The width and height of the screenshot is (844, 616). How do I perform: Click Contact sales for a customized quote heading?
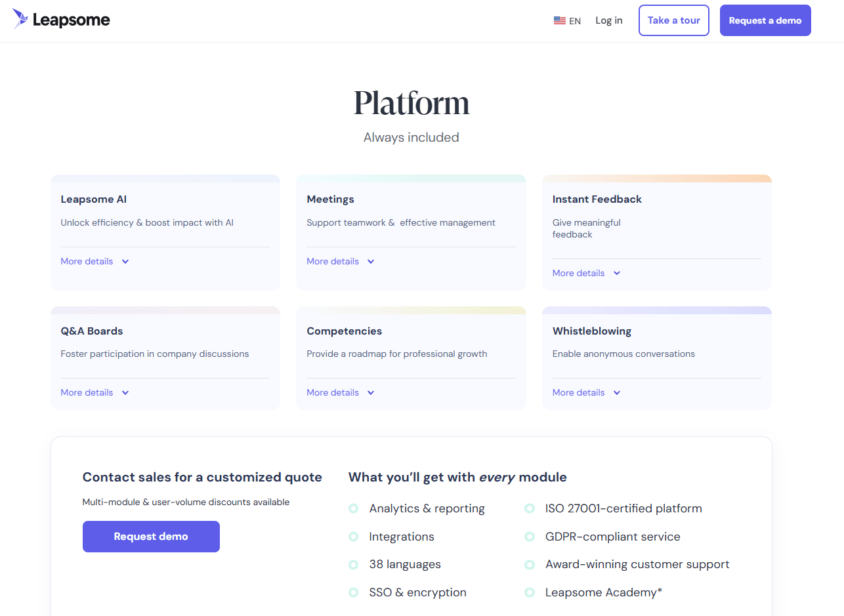click(x=202, y=477)
